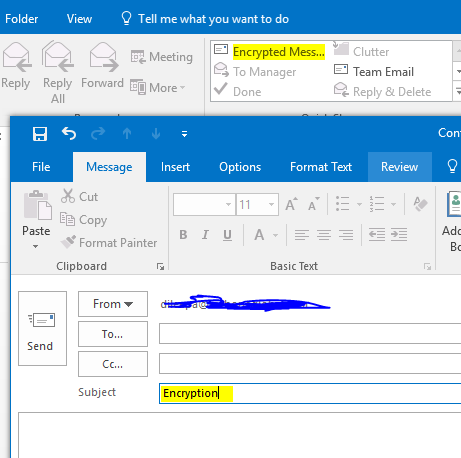Select the Encrypted Mess... quick step
Viewport: 461px width, 458px height.
[x=269, y=52]
